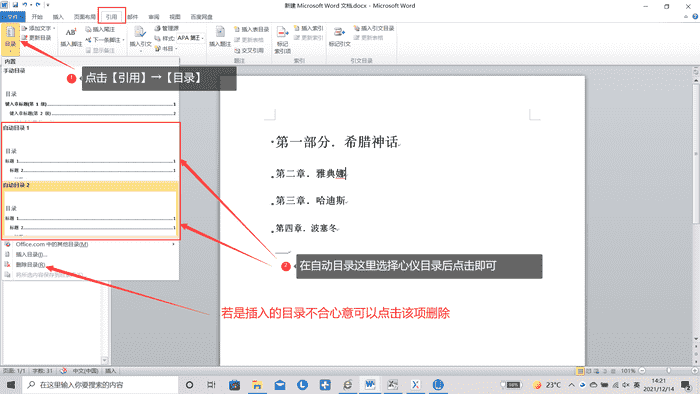This screenshot has height=394, width=700.
Task: Select the 手动目录 preview in the gallery
Action: tap(90, 94)
